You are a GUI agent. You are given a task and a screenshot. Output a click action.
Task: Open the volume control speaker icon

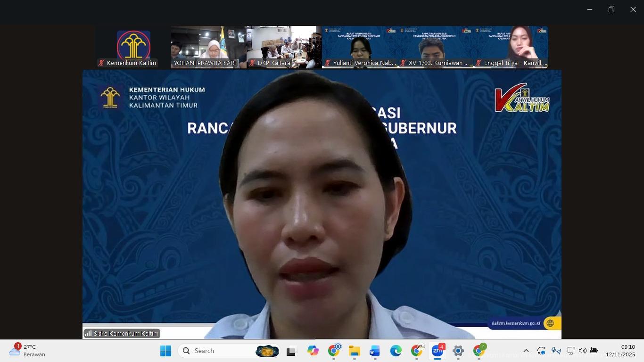coord(583,351)
